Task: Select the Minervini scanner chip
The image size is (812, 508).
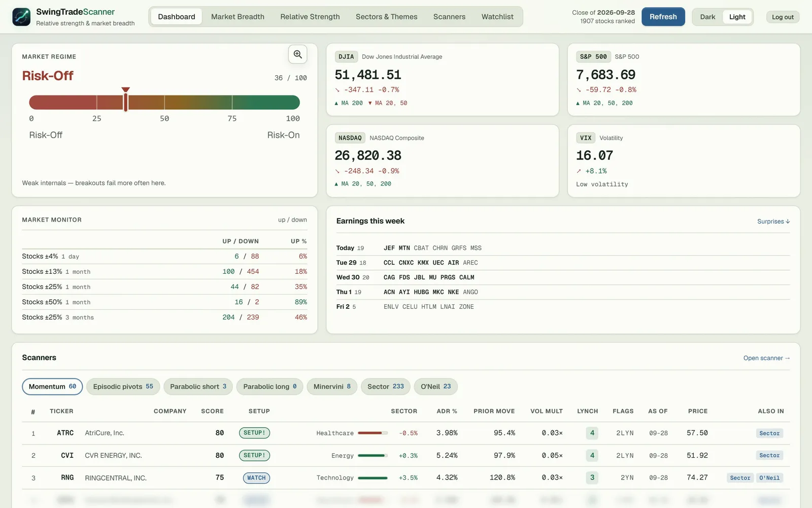Action: [332, 387]
